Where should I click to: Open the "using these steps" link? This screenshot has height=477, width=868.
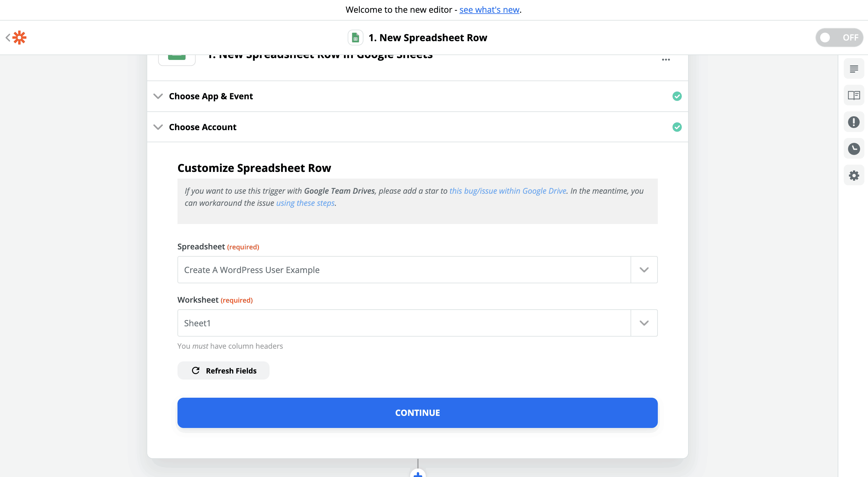(305, 203)
